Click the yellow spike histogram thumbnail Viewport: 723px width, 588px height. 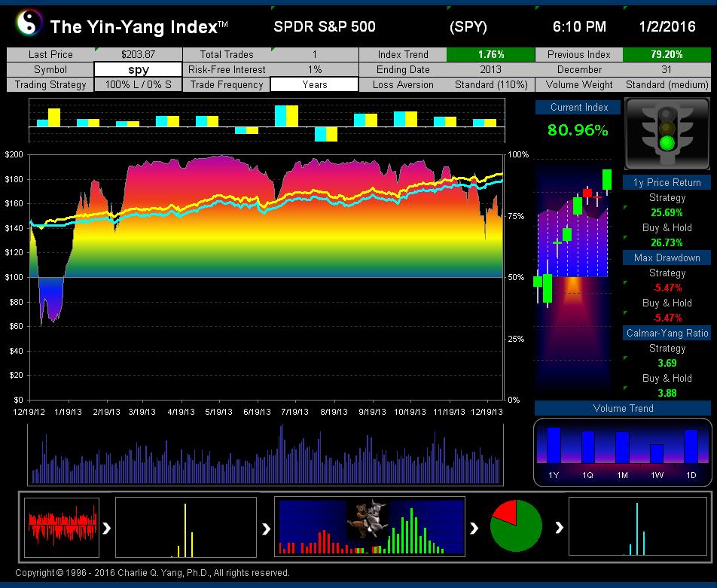pyautogui.click(x=186, y=527)
